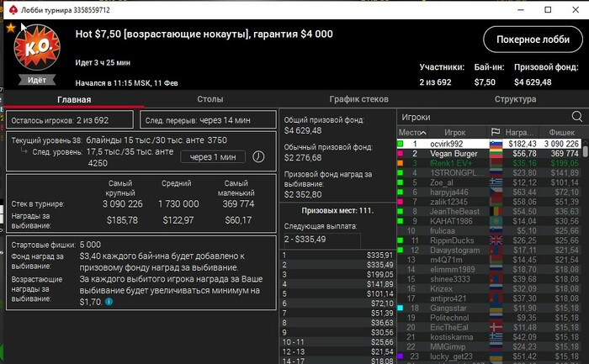Select the Vegan Burger player row
The image size is (589, 364).
coord(489,154)
